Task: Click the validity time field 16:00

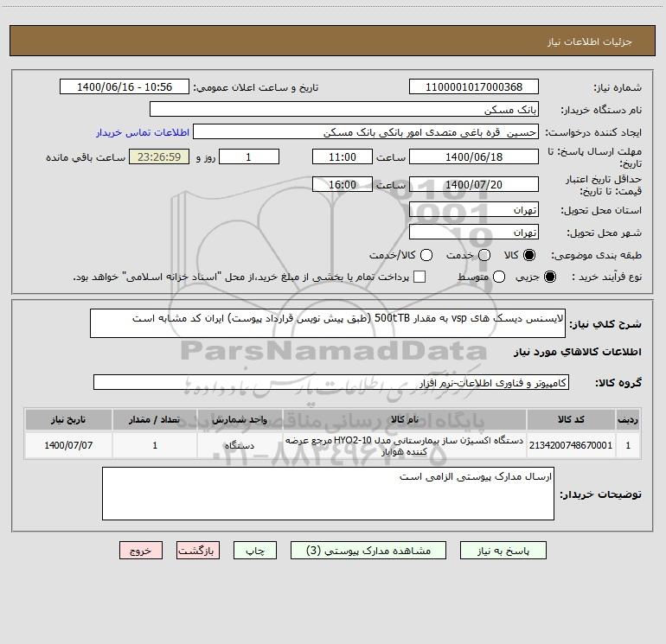Action: coord(343,184)
